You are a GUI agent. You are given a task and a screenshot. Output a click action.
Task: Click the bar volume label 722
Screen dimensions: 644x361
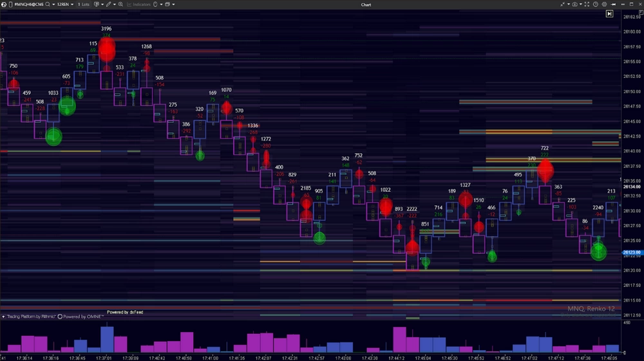point(545,148)
